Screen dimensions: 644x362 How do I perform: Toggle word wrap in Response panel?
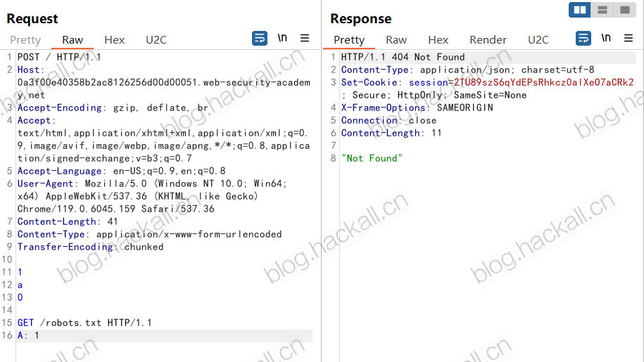pos(583,39)
